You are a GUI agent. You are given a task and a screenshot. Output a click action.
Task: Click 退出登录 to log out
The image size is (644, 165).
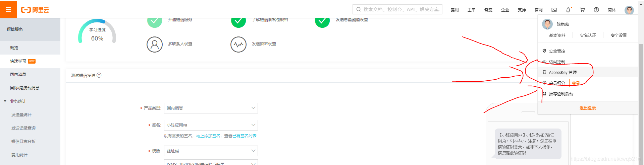coord(588,108)
